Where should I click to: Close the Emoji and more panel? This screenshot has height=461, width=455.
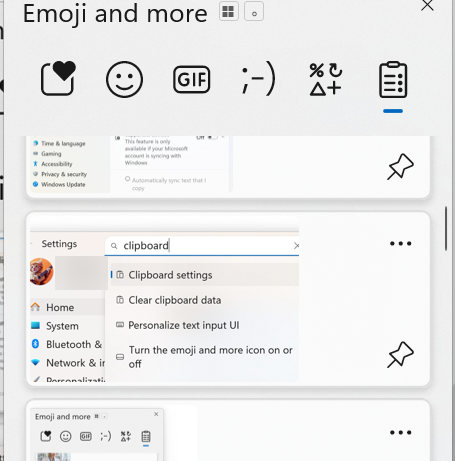(427, 5)
